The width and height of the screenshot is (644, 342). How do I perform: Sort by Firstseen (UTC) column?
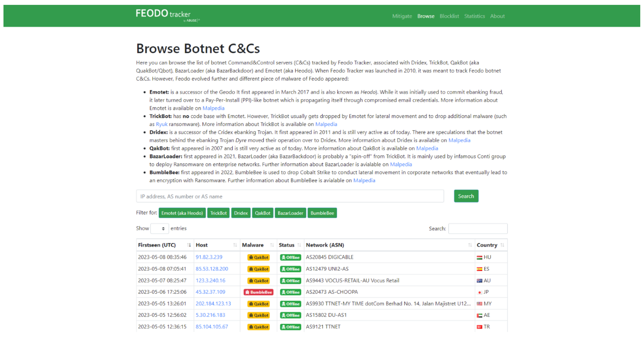click(165, 245)
